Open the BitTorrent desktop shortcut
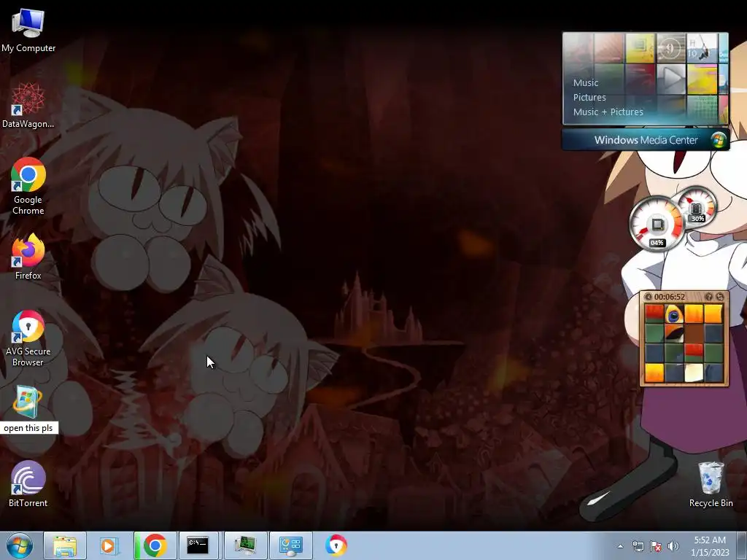This screenshot has height=560, width=747. [x=28, y=484]
